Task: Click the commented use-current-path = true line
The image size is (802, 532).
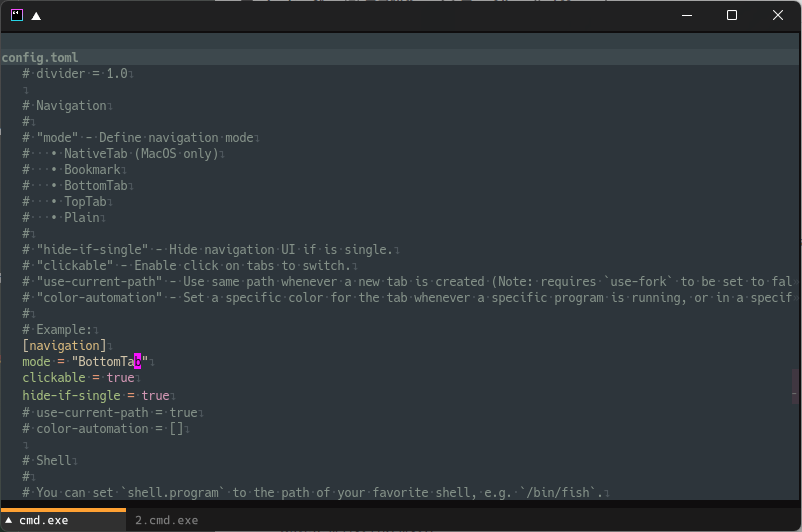Action: pos(110,413)
